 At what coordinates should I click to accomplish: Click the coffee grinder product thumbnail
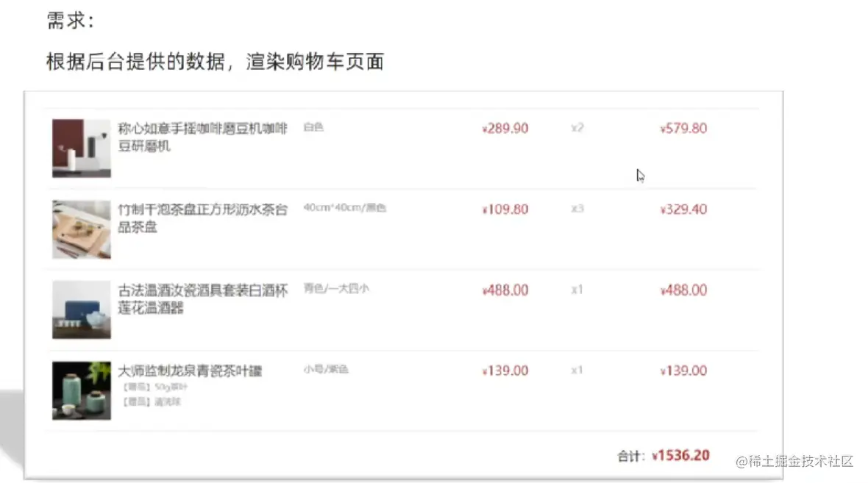tap(82, 149)
